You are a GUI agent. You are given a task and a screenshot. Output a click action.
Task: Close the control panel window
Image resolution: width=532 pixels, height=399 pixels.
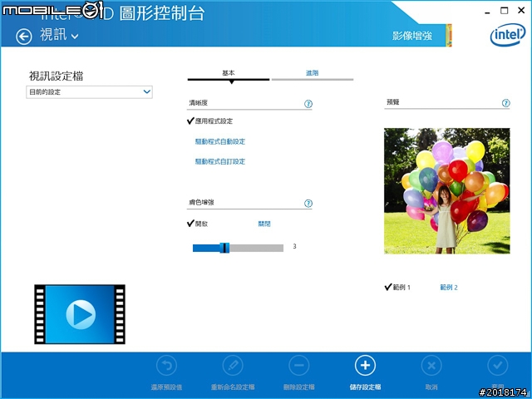(x=521, y=11)
